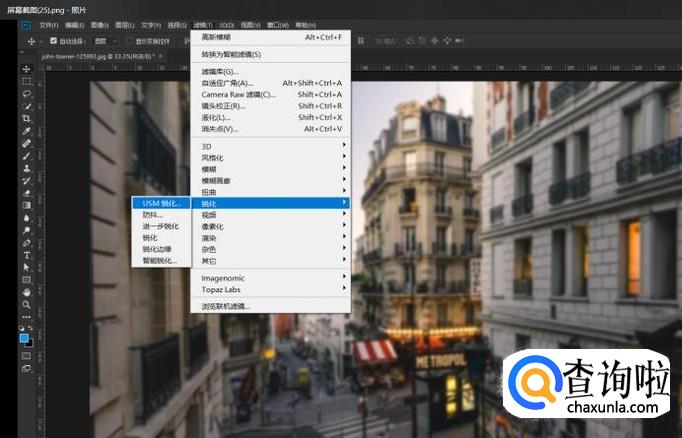
Task: Click the blue foreground color swatch
Action: pos(25,338)
